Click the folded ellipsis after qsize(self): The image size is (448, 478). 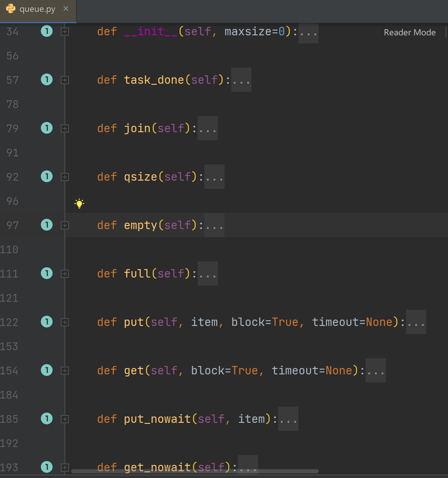(214, 177)
